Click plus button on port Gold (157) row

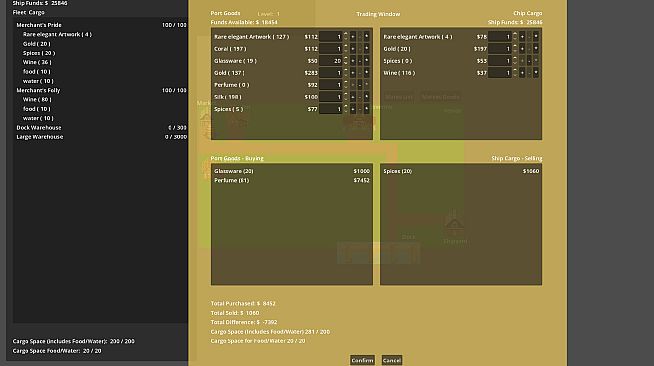353,73
